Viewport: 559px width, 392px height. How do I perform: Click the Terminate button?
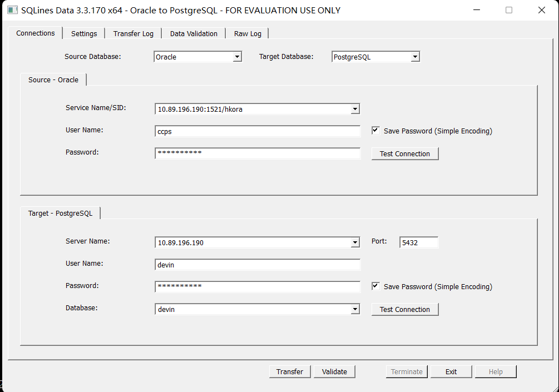[407, 371]
